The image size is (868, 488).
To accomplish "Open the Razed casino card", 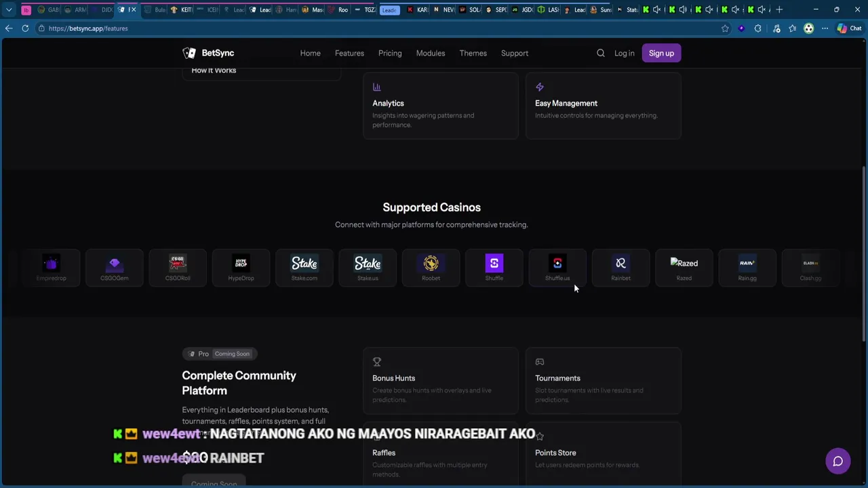I will coord(684,268).
